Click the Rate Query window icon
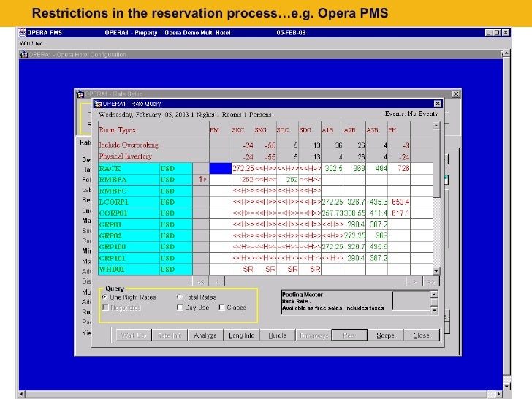Screen dimensions: 532x399 [x=98, y=104]
